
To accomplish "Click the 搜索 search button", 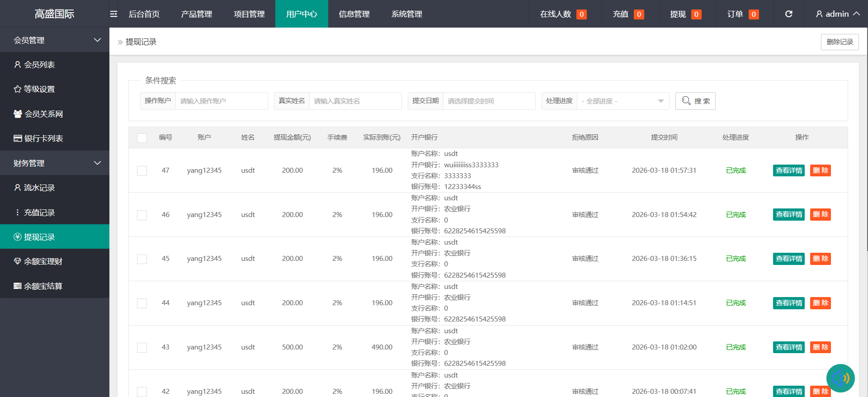I will (x=695, y=101).
